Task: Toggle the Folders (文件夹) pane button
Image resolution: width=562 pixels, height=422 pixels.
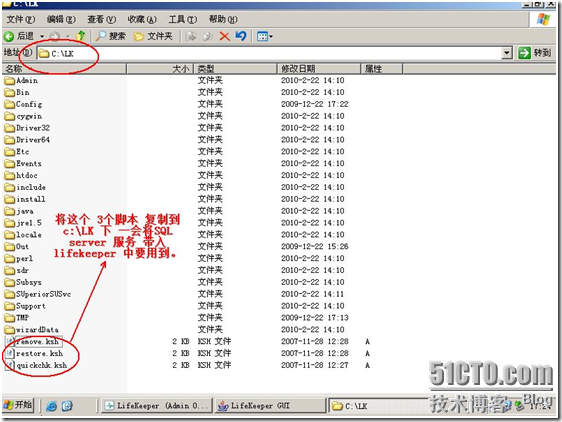Action: point(153,36)
